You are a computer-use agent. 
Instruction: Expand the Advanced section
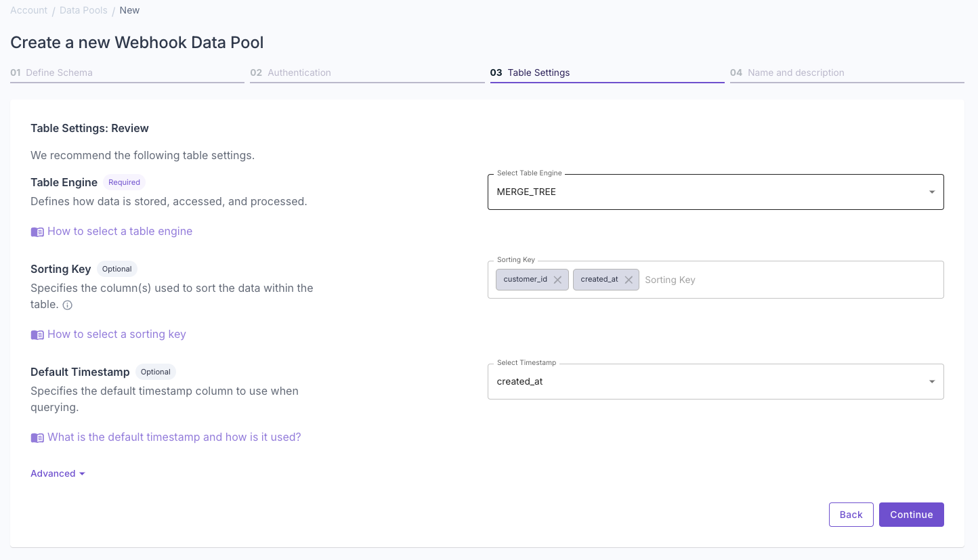(58, 473)
